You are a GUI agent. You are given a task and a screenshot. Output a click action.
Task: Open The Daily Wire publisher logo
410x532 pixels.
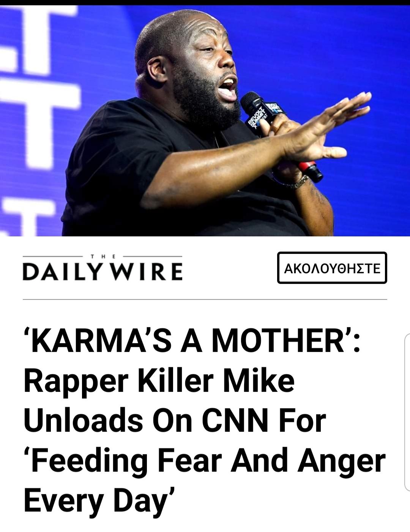pyautogui.click(x=102, y=268)
